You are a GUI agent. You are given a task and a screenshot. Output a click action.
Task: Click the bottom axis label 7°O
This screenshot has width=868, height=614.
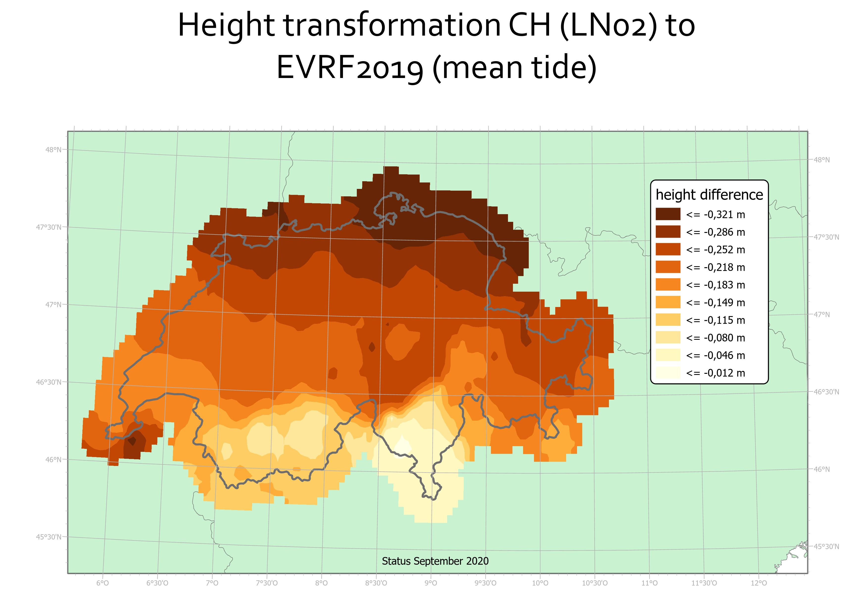coord(212,583)
